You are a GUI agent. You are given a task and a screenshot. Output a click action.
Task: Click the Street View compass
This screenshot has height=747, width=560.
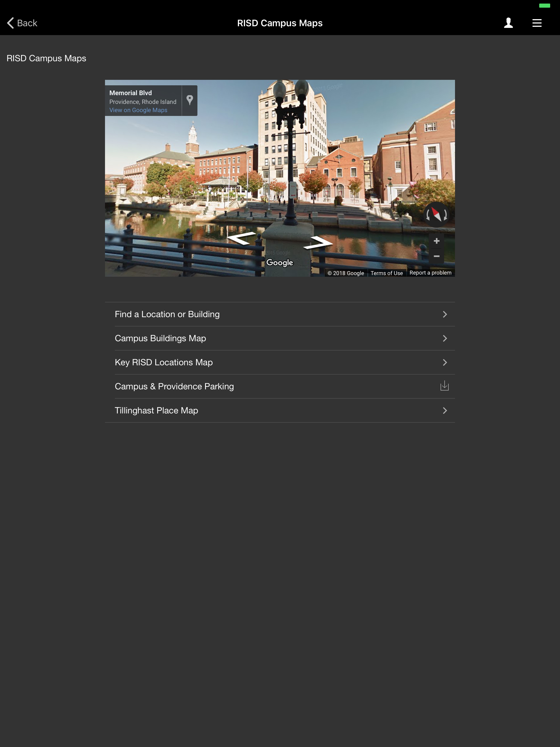click(436, 214)
